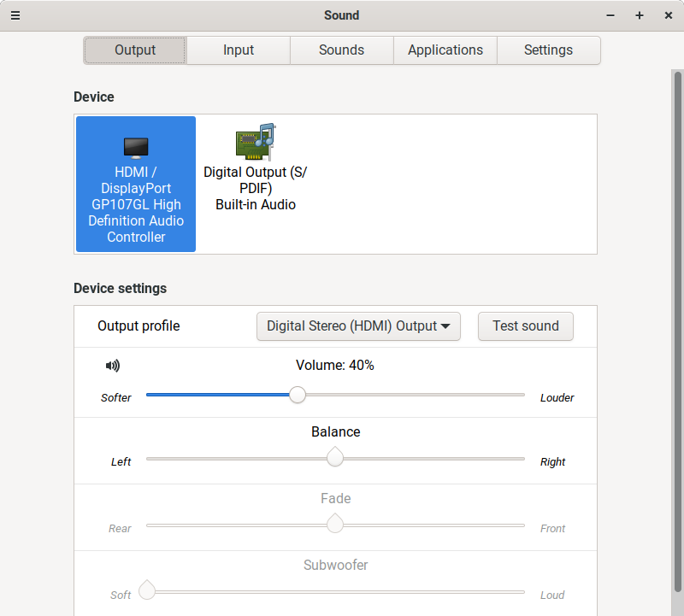Close the Sound window
The width and height of the screenshot is (684, 616).
click(668, 15)
